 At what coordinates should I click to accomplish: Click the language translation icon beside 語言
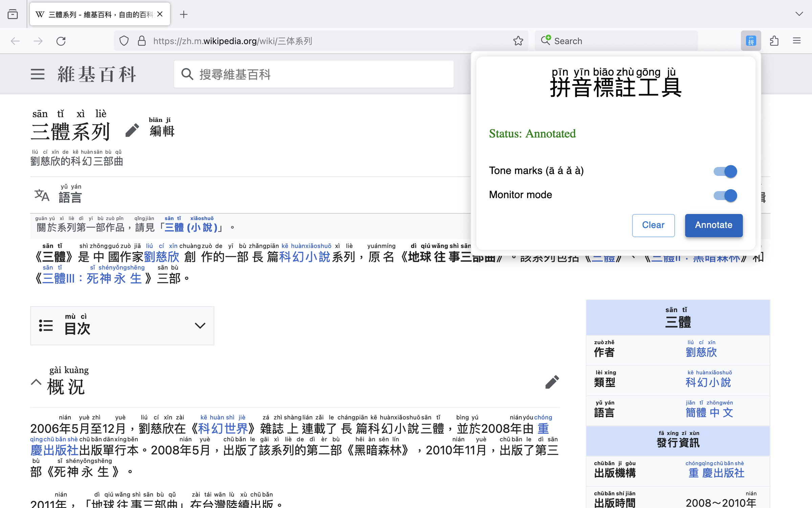coord(42,195)
